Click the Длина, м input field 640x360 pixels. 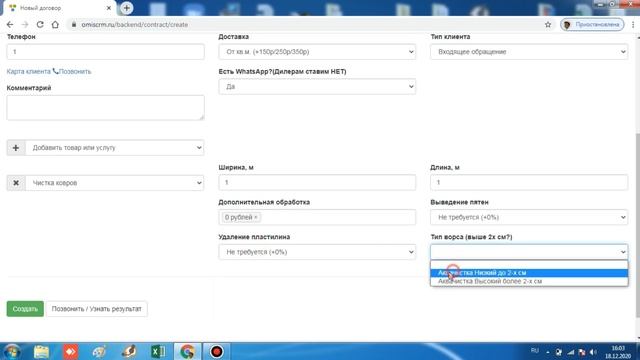[x=529, y=182]
